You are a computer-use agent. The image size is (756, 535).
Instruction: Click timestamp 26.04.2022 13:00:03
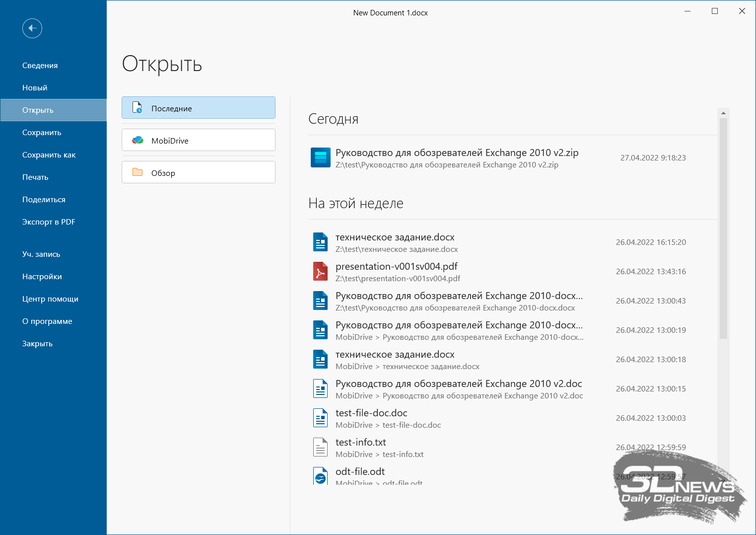[x=651, y=418]
